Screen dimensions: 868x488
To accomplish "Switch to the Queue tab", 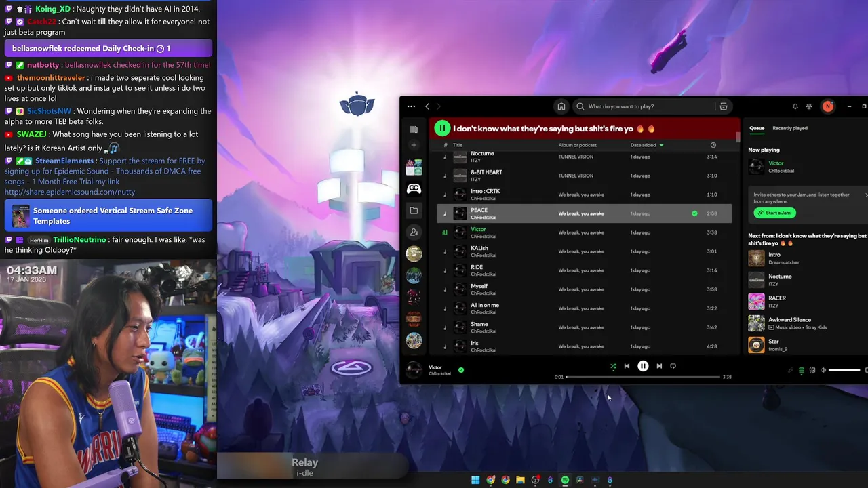I will pos(757,128).
